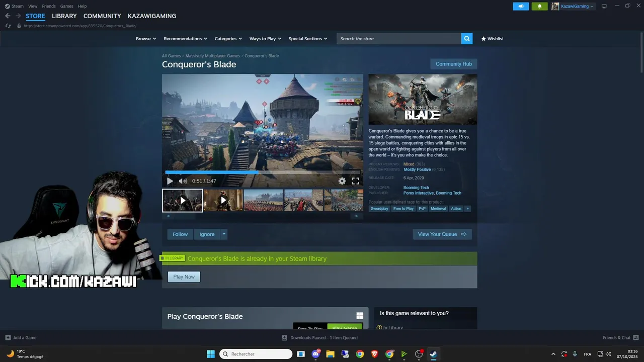This screenshot has height=362, width=644.
Task: Show previous thumbnails with left arrow
Action: point(168,216)
